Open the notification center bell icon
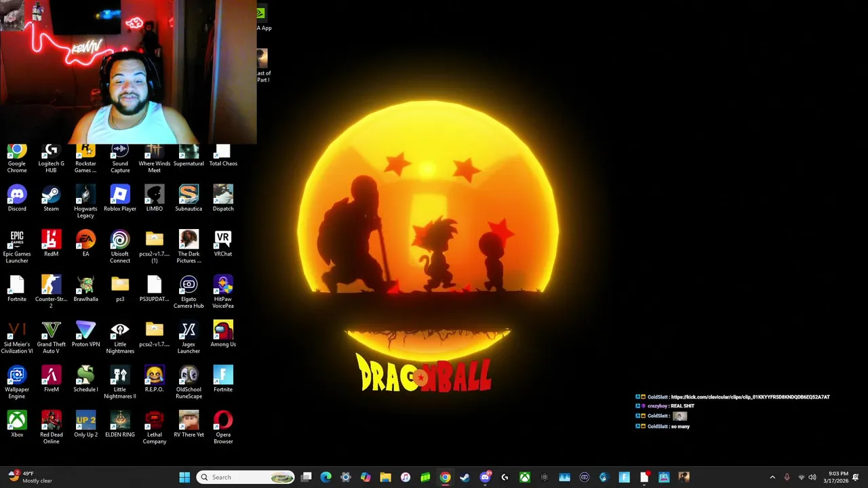Screen dimensions: 868x488 (856, 477)
